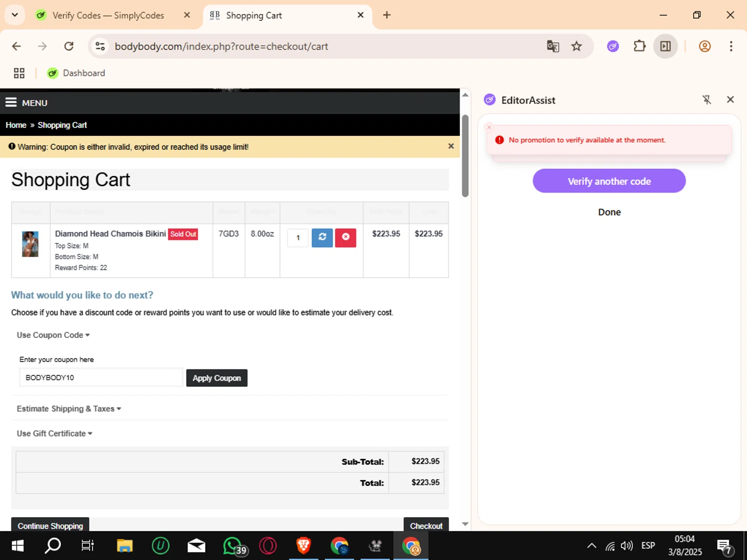Reload the current page
Image resolution: width=747 pixels, height=560 pixels.
coord(69,46)
